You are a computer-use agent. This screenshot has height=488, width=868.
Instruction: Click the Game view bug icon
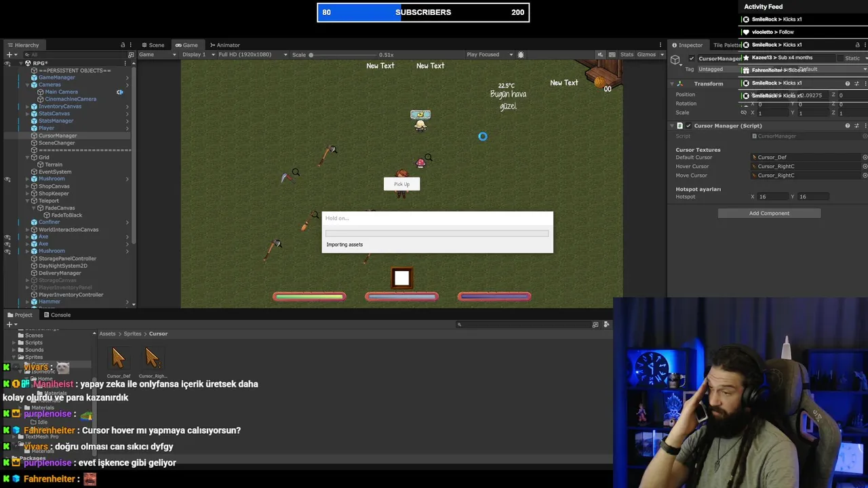(521, 54)
